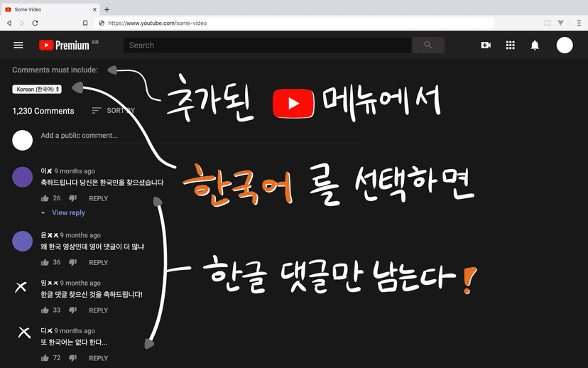Viewport: 588px width, 368px height.
Task: Like the comment with 26 likes
Action: coord(45,198)
